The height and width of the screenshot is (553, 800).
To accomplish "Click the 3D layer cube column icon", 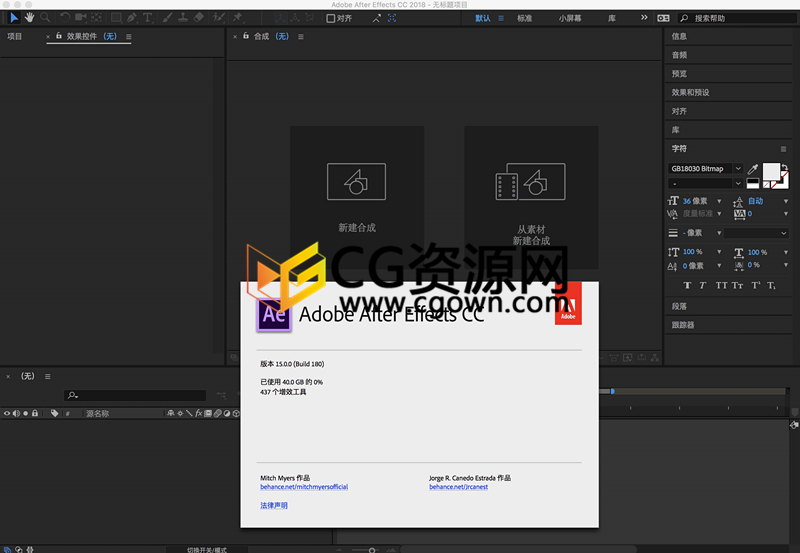I will tap(236, 413).
